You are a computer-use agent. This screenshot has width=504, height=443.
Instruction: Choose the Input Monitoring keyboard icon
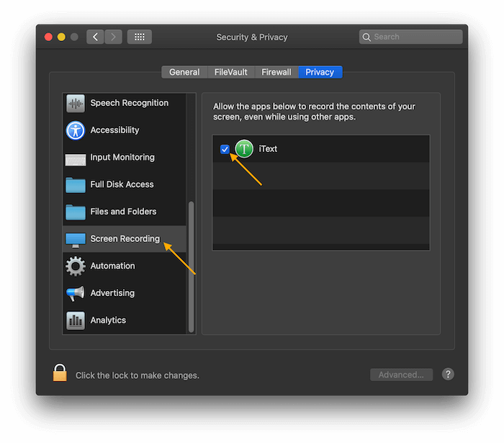point(75,160)
